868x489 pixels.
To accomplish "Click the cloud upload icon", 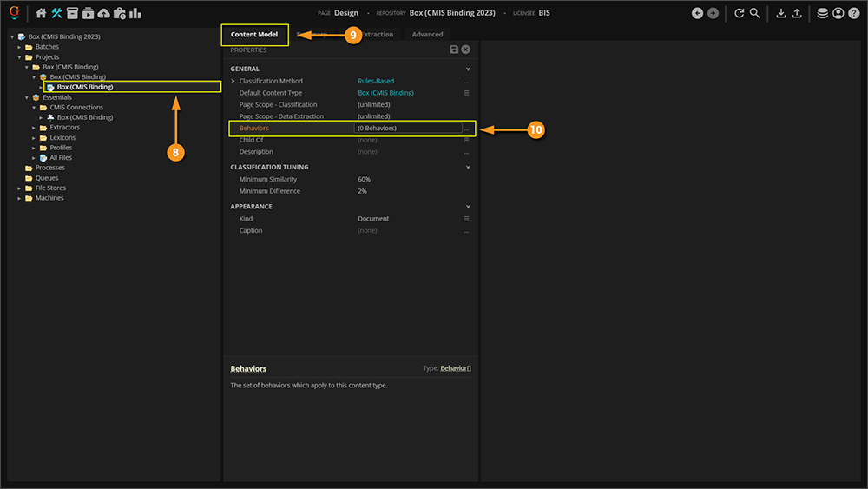I will (x=104, y=13).
